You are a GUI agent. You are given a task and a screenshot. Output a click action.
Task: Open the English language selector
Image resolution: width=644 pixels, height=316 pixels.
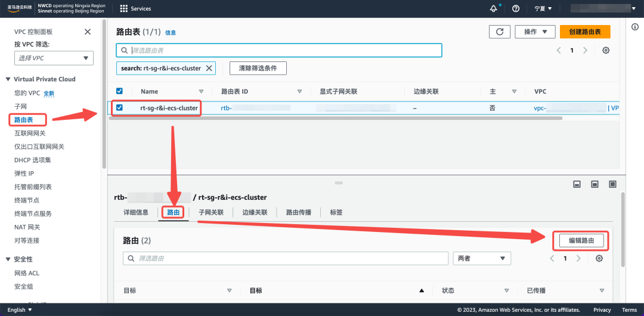pos(20,310)
